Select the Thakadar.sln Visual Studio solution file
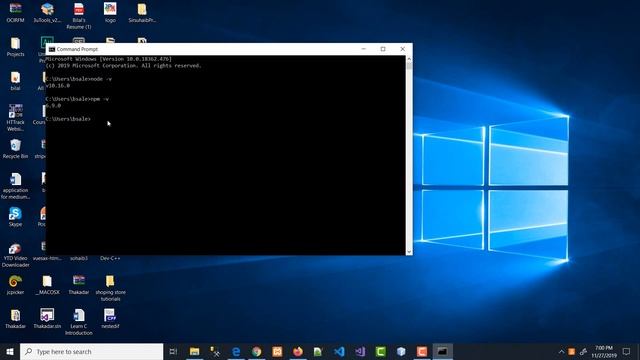 (47, 319)
